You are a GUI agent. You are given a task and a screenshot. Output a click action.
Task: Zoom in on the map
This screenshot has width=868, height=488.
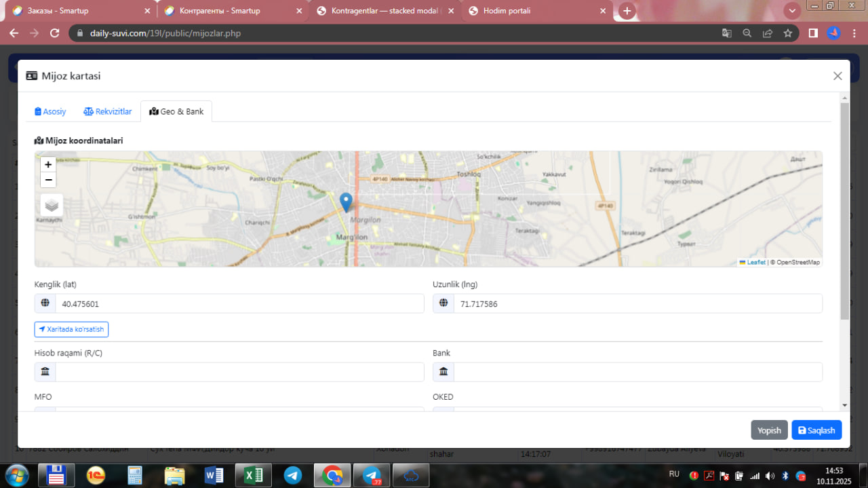coord(48,164)
